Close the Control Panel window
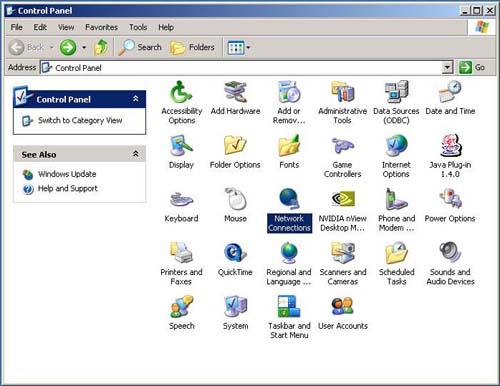The height and width of the screenshot is (386, 500). coord(489,11)
